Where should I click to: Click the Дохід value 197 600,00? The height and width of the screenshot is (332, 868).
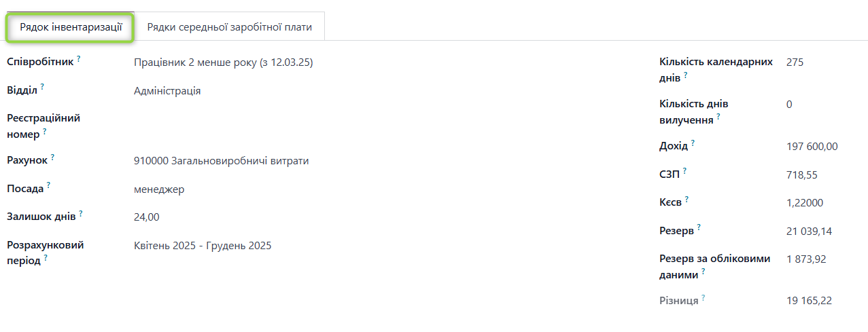(812, 147)
